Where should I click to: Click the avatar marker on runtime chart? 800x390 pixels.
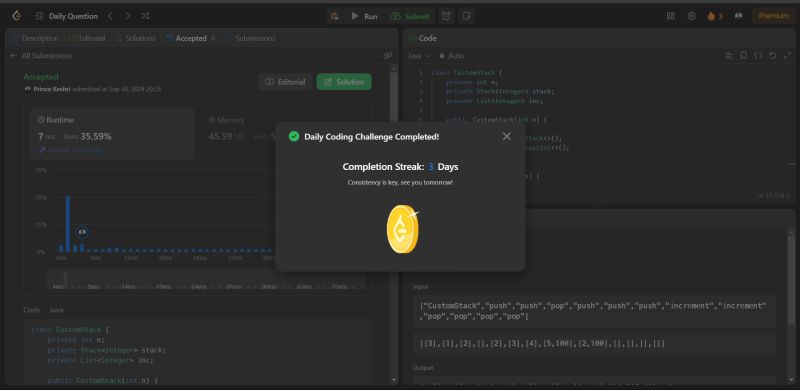pyautogui.click(x=82, y=232)
